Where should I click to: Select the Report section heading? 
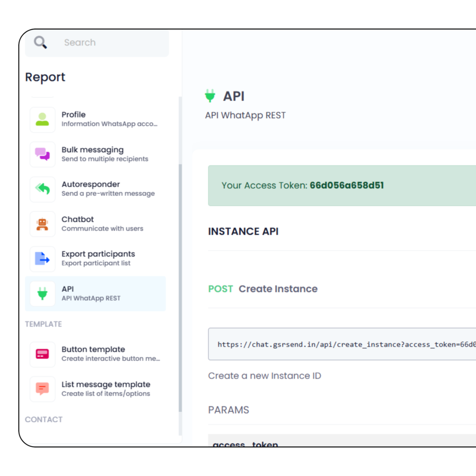point(45,77)
